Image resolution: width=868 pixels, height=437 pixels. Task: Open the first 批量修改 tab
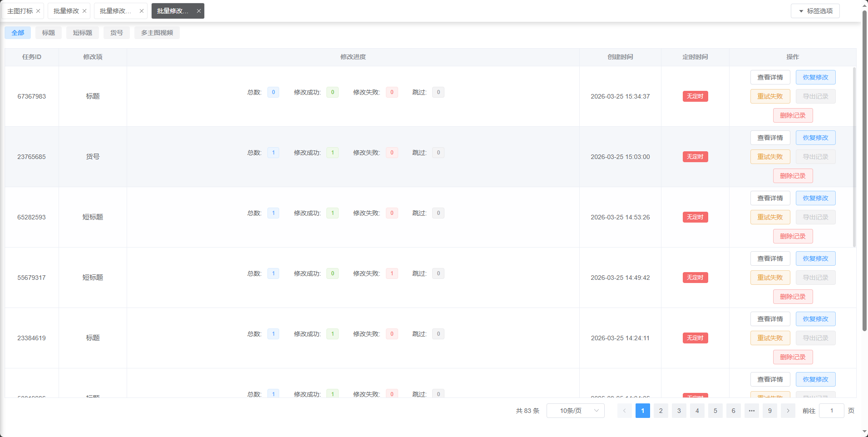pyautogui.click(x=66, y=11)
